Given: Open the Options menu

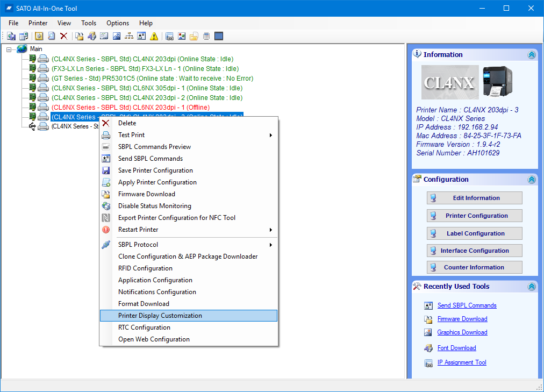Looking at the screenshot, I should click(x=118, y=23).
